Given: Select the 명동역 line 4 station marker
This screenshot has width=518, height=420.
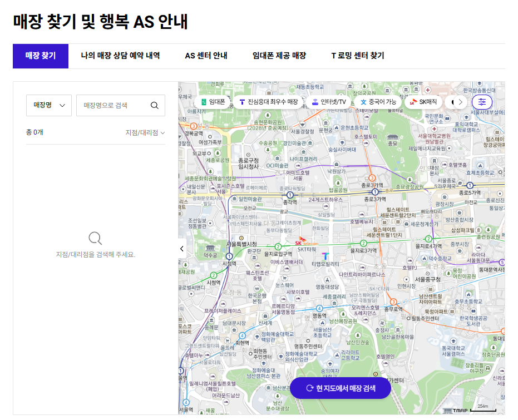Looking at the screenshot, I should (x=319, y=308).
